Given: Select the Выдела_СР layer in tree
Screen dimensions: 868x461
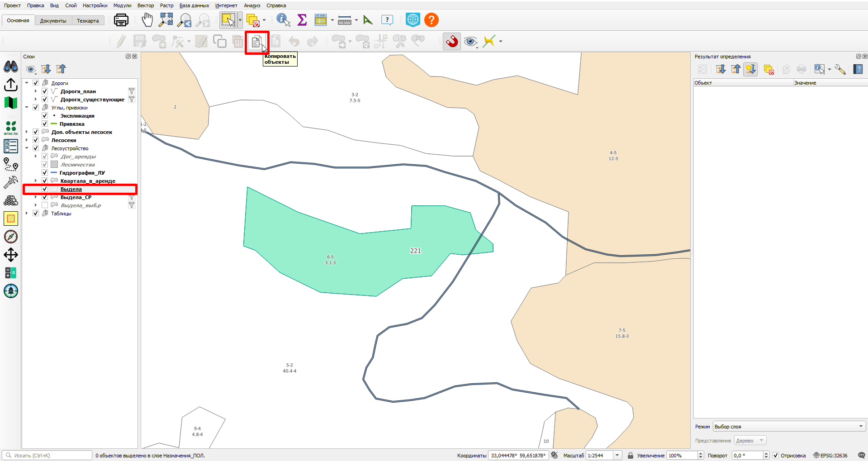Looking at the screenshot, I should pos(76,197).
